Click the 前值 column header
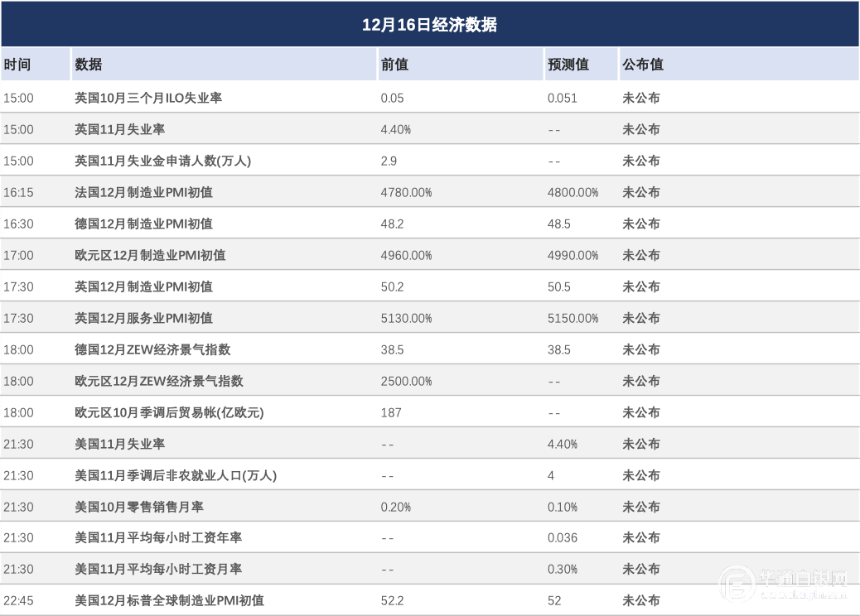Viewport: 860px width, 616px height. point(394,65)
